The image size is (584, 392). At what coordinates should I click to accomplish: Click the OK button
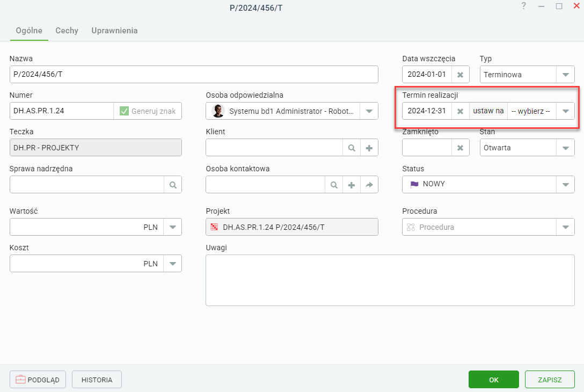(493, 380)
